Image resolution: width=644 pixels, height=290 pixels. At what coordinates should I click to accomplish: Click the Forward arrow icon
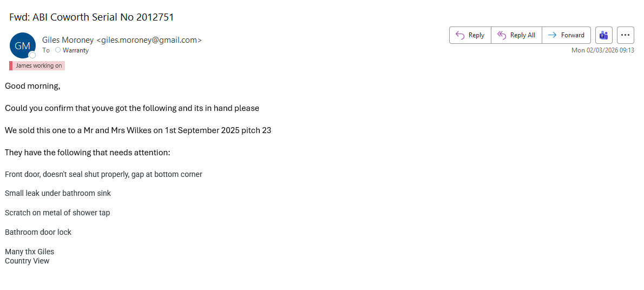(552, 35)
